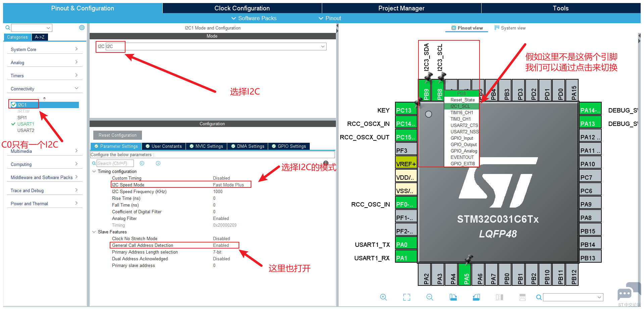
Task: Click the info icon above the parameter list
Action: tap(326, 163)
